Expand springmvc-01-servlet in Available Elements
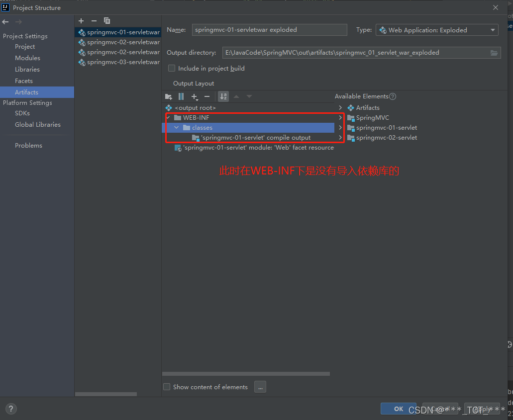 (x=340, y=127)
